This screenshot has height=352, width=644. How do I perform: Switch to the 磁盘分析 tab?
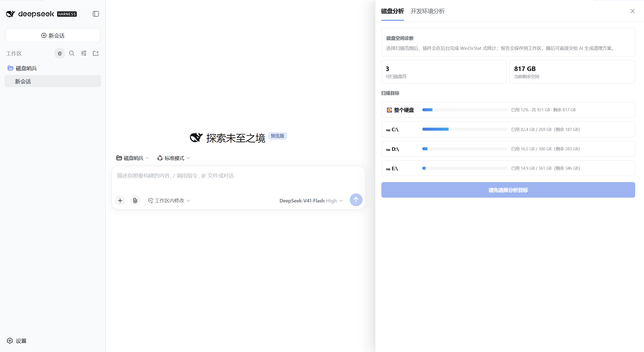(x=392, y=11)
